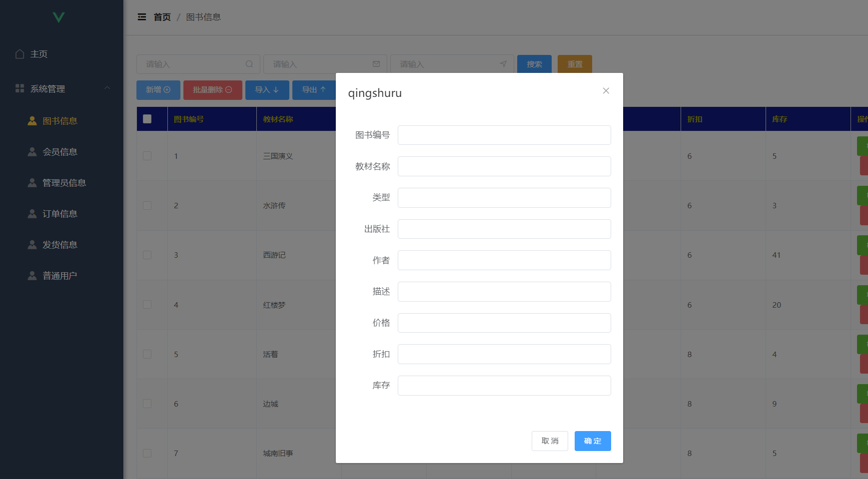The image size is (868, 479).
Task: Open 管理员信息 menu item
Action: [x=61, y=183]
